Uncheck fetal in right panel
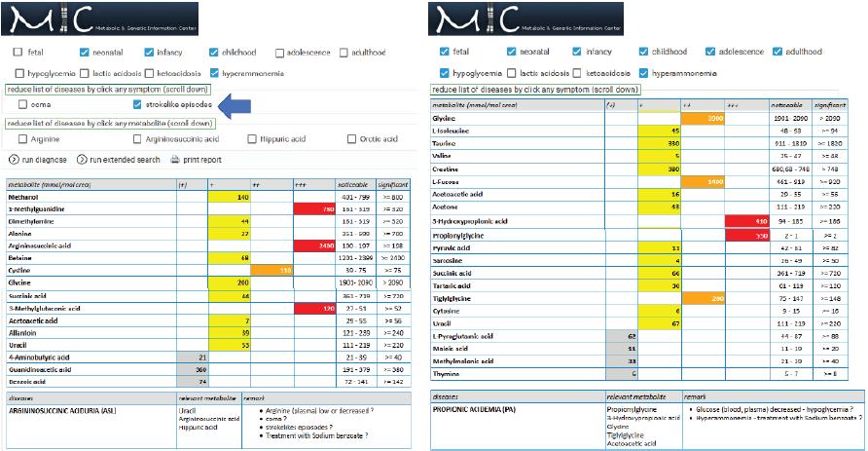Image resolution: width=868 pixels, height=451 pixels. point(444,52)
